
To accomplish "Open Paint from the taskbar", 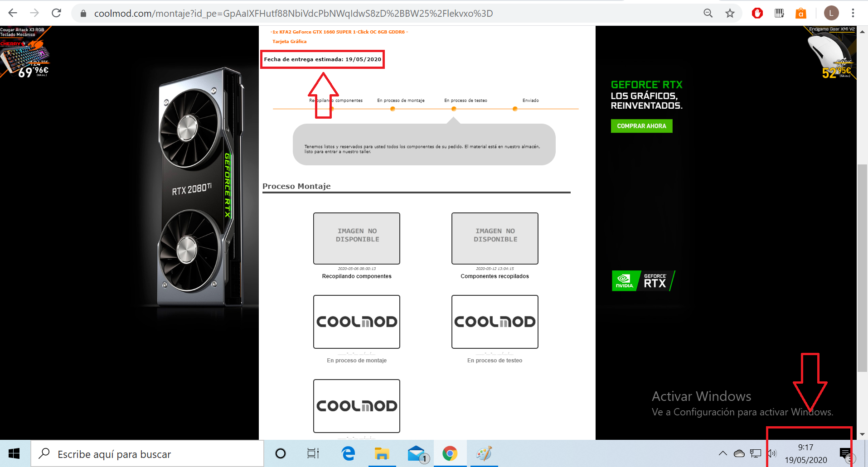I will (484, 453).
